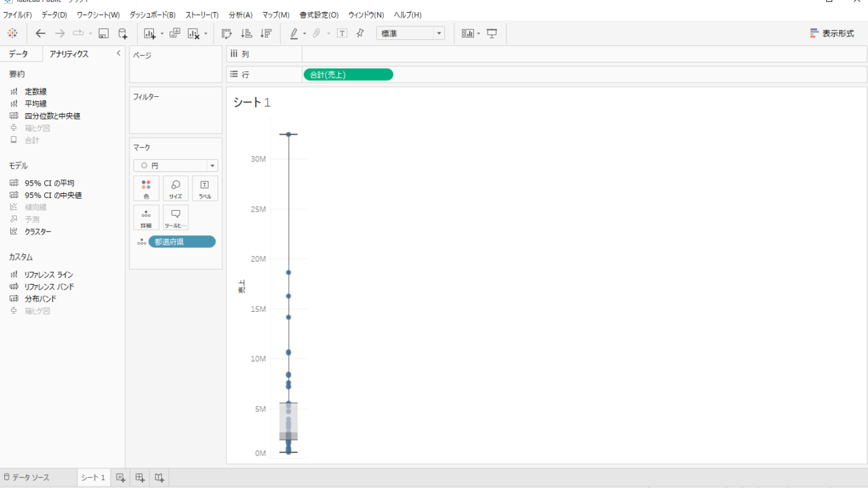This screenshot has height=488, width=868.
Task: Click the fix axes pin icon
Action: [x=360, y=33]
